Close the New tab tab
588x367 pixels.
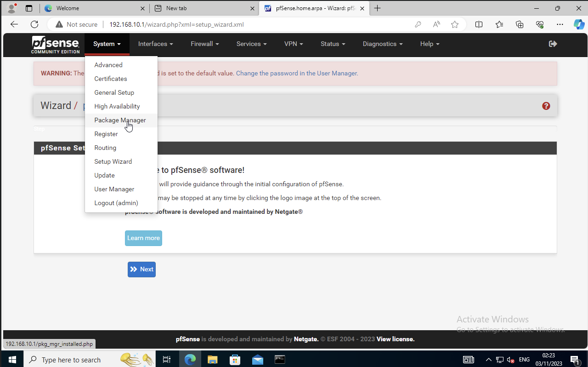tap(252, 8)
